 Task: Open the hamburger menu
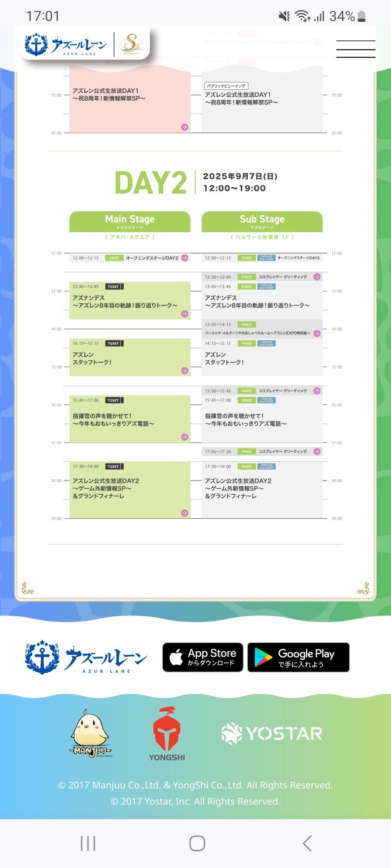point(355,49)
